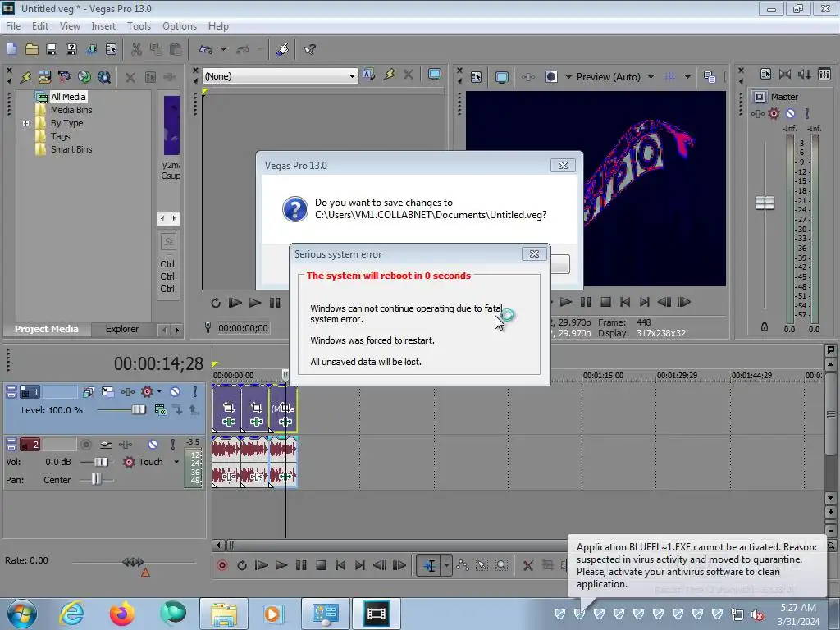This screenshot has height=630, width=840.
Task: Click the Undo arrow icon
Action: pyautogui.click(x=206, y=49)
